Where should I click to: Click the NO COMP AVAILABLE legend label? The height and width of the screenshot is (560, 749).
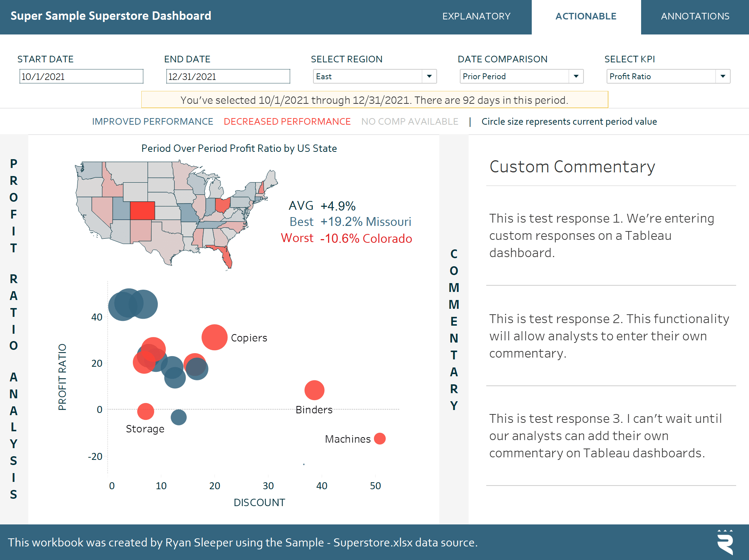410,121
